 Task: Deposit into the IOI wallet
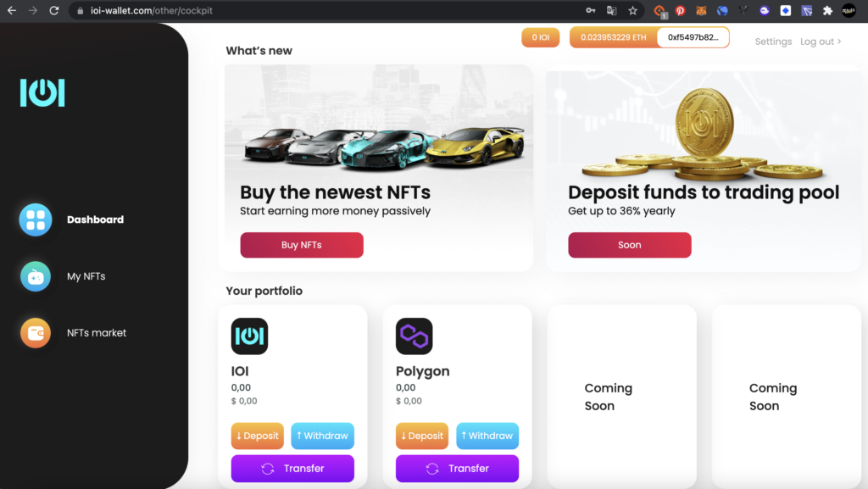click(258, 436)
